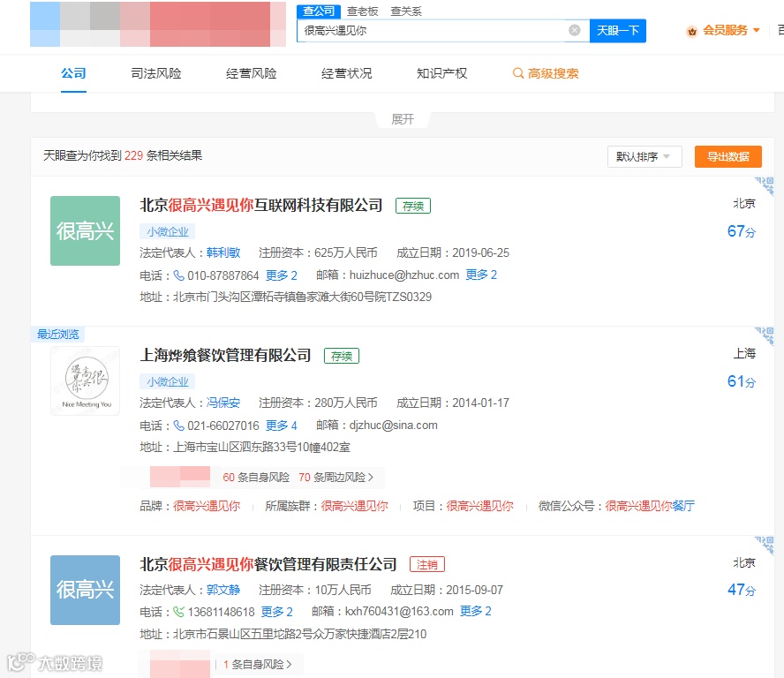This screenshot has height=678, width=784.
Task: Click the 导出数据 export button
Action: 728,156
